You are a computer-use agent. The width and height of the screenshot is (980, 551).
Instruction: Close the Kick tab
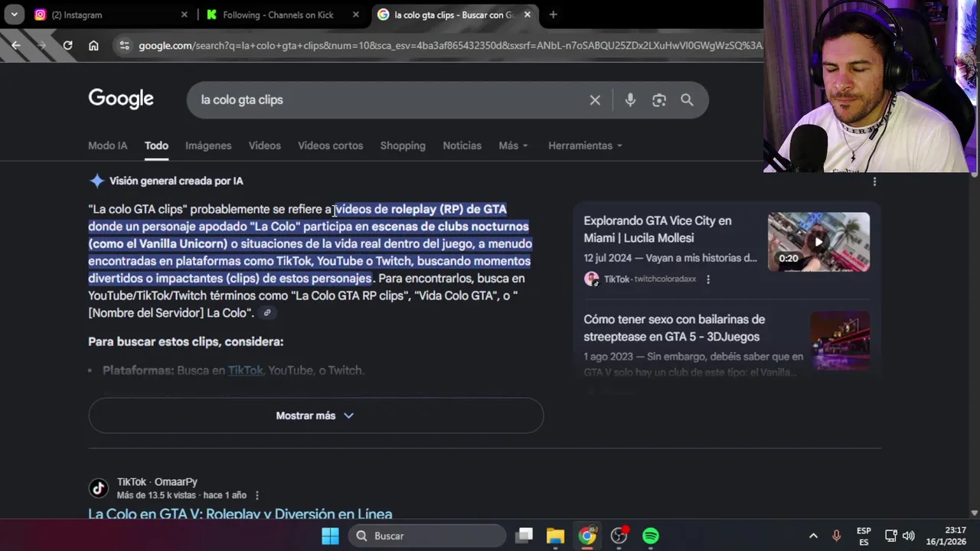[x=355, y=15]
